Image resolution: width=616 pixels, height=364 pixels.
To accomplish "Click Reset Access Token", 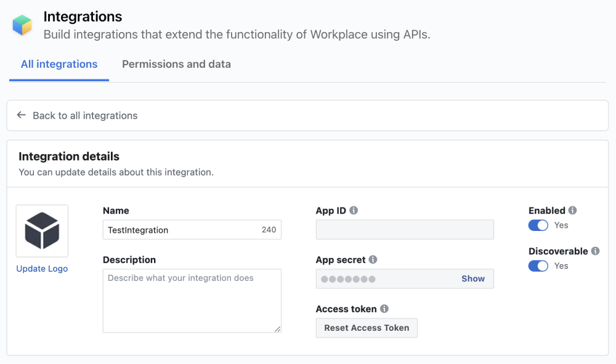I will tap(367, 328).
